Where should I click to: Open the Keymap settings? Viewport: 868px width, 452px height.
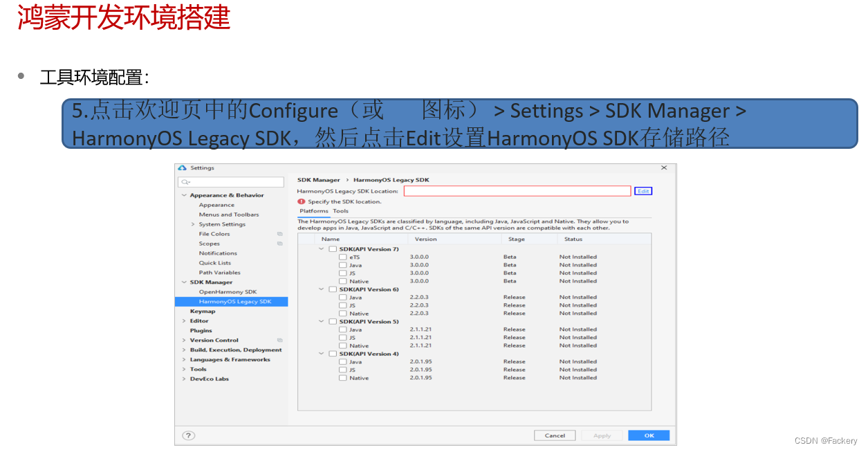[x=203, y=311]
